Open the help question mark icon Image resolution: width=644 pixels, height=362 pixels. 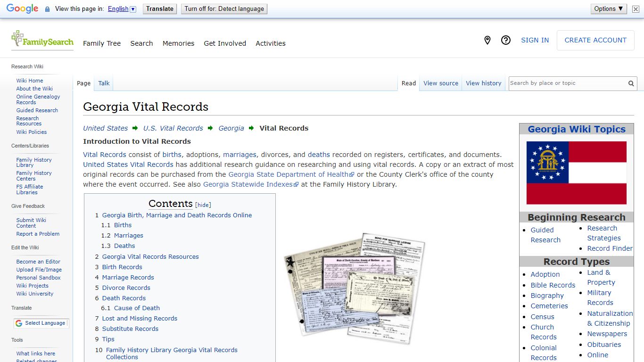click(506, 41)
